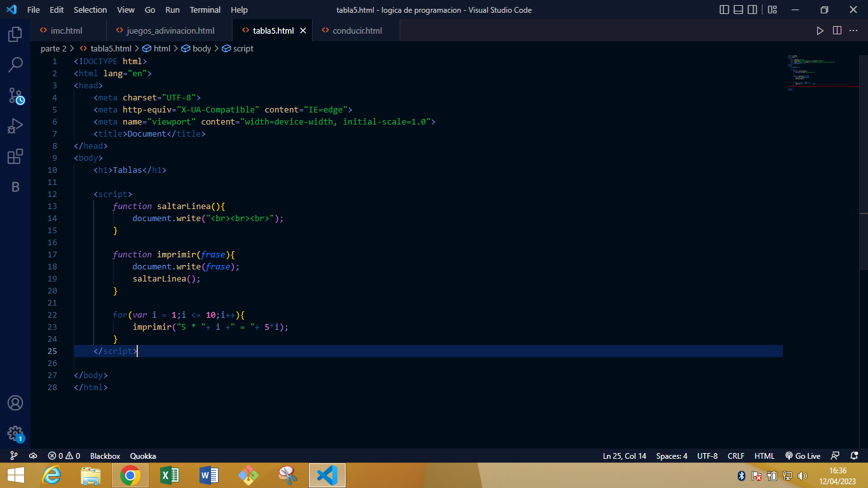
Task: Click the source control branch icon in status bar
Action: click(14, 456)
